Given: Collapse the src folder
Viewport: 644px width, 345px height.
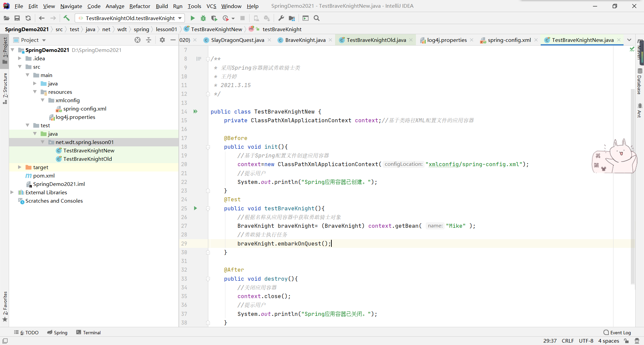Looking at the screenshot, I should point(19,67).
